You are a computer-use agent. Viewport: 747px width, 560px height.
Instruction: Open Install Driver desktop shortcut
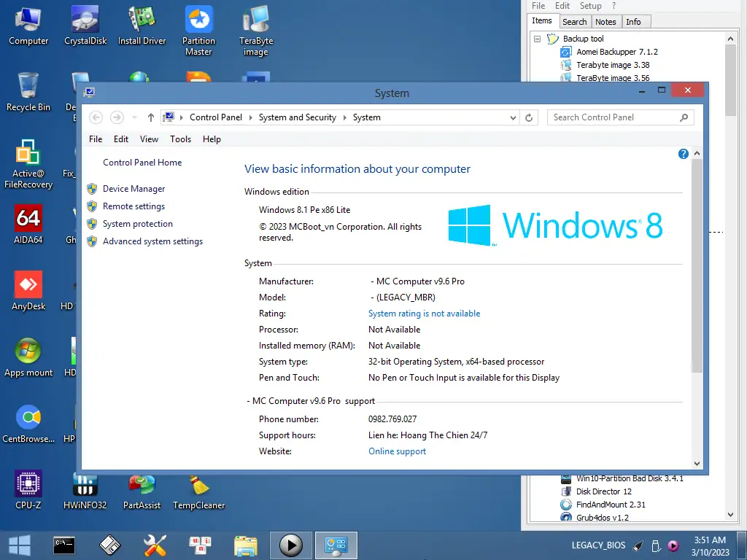(142, 26)
